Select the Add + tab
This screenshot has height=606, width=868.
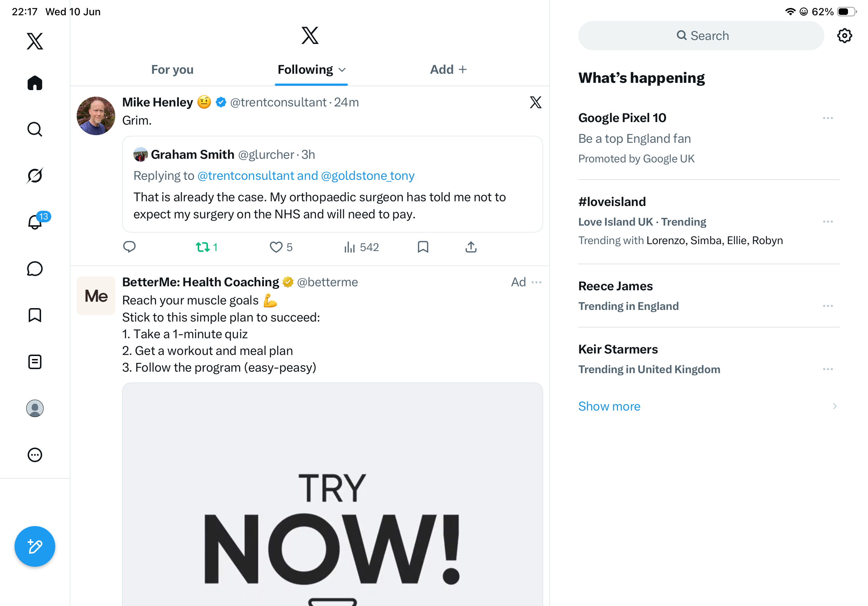coord(449,69)
